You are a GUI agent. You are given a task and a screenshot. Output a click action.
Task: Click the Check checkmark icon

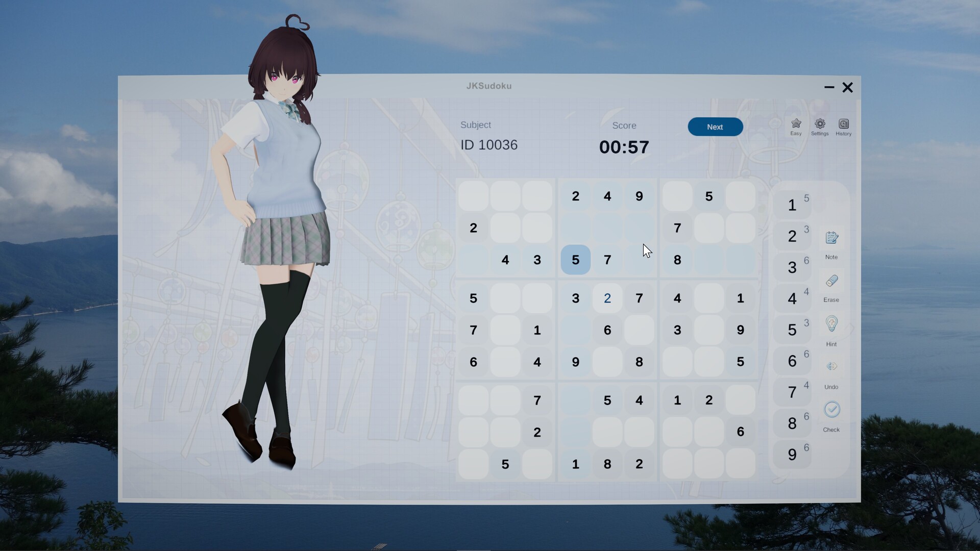[x=831, y=409]
